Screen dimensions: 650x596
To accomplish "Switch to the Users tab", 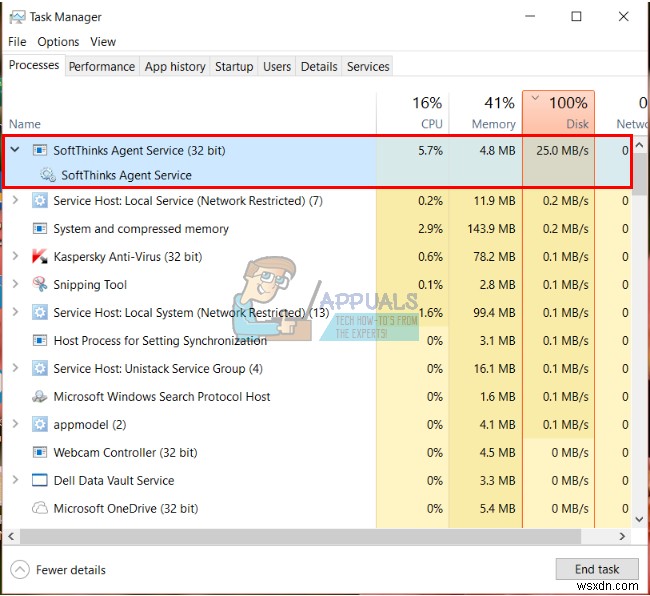I will tap(277, 66).
